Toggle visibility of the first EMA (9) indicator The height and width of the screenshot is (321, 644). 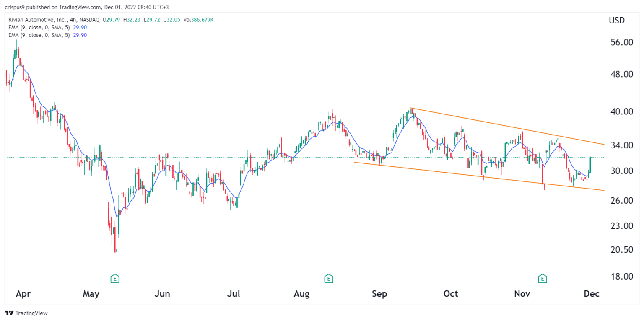(x=40, y=27)
